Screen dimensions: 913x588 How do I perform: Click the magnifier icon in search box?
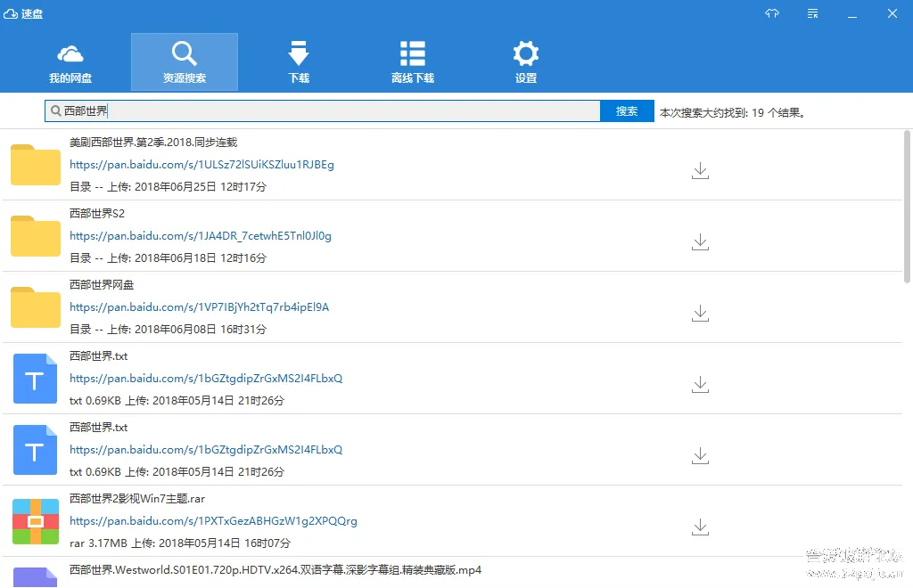(x=56, y=110)
